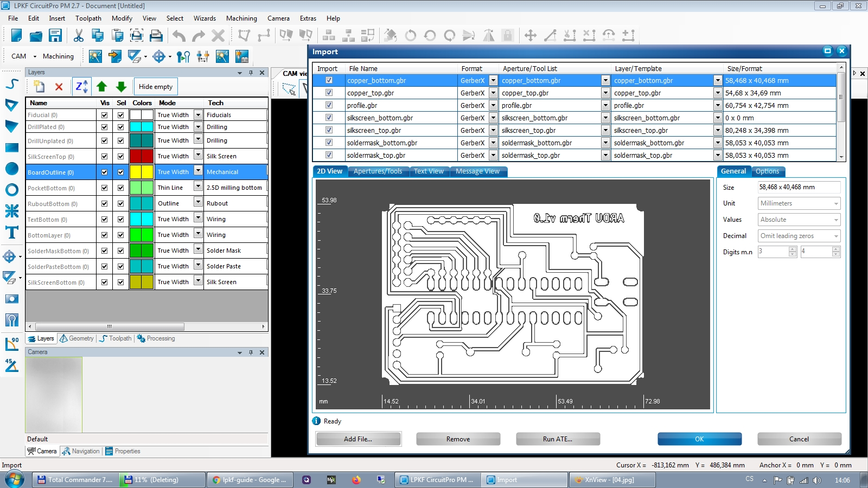
Task: Switch to Apertures/Tools tab
Action: click(378, 171)
